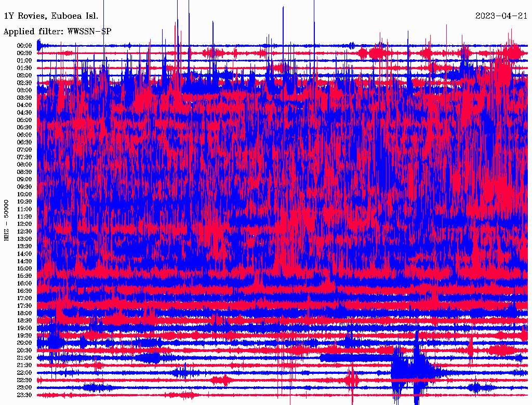Select the 15:30 trace label
Viewport: 532px width, 405px height.
24,276
